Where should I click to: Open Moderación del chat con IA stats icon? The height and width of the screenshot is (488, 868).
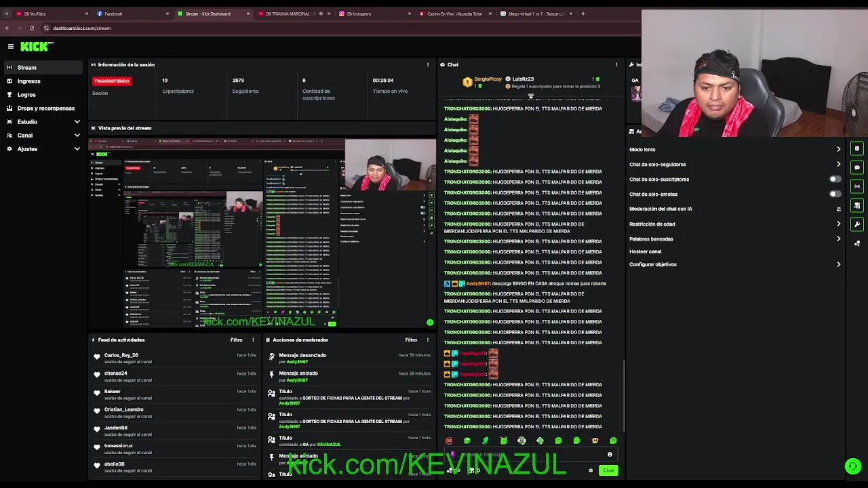pos(839,209)
